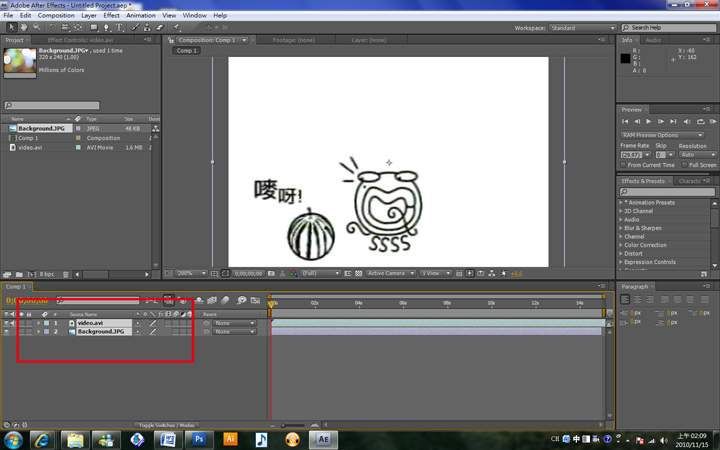Screen dimensions: 720x450
Task: Click the Comp 1 breadcrumb button in viewer
Action: 186,51
